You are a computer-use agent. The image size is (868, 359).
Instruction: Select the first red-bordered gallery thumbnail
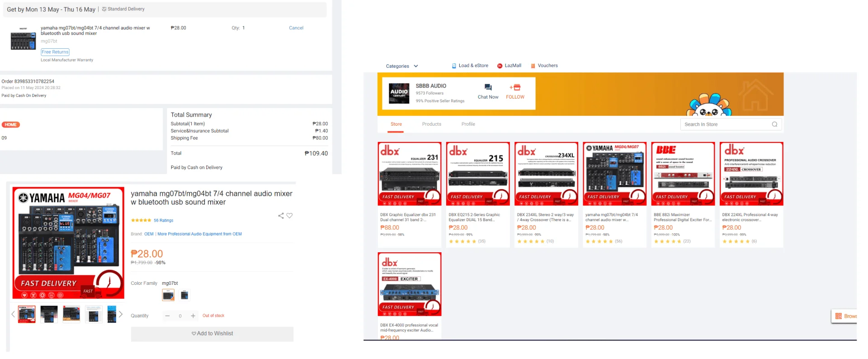27,314
